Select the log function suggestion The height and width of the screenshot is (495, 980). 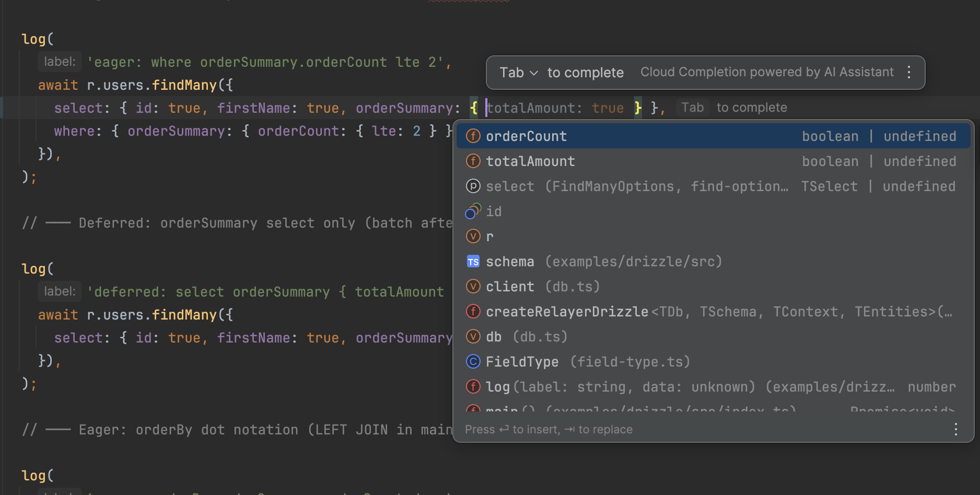[x=497, y=386]
